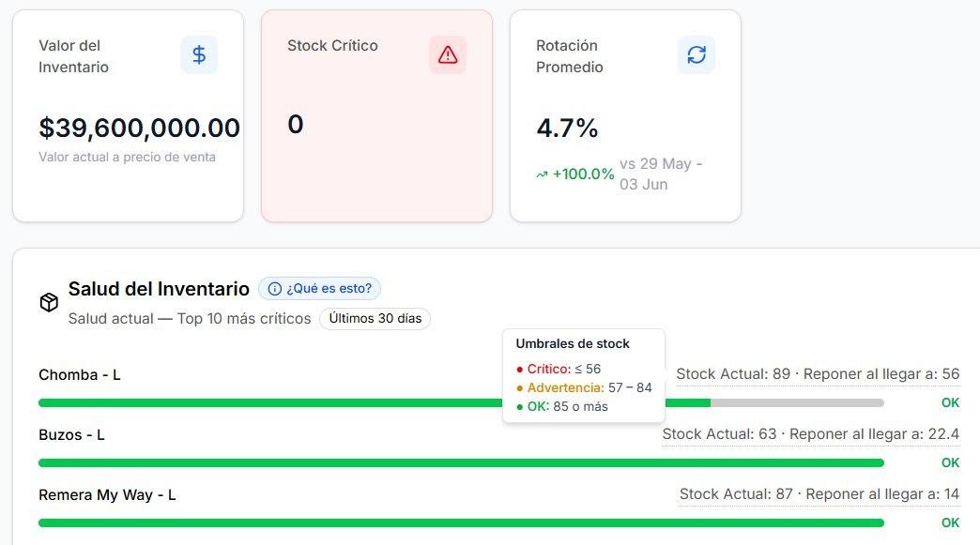Click the Salud actual — Top 10 más críticos subtitle

[x=190, y=318]
